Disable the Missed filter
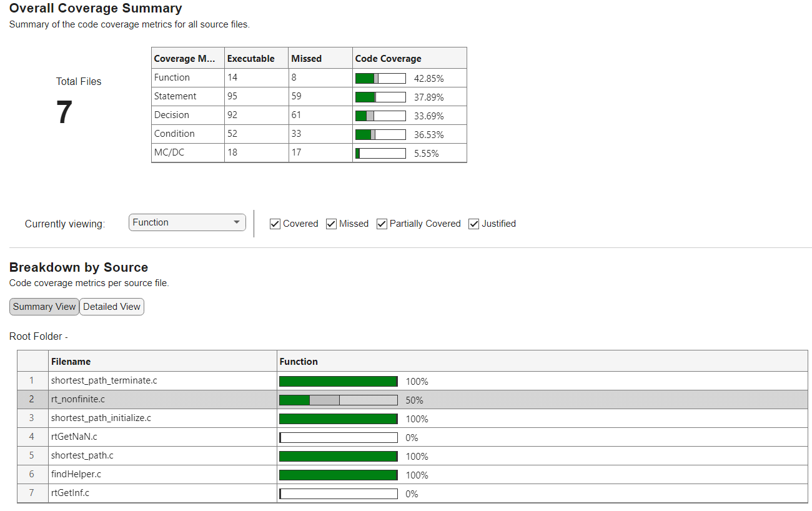This screenshot has width=812, height=511. [331, 224]
